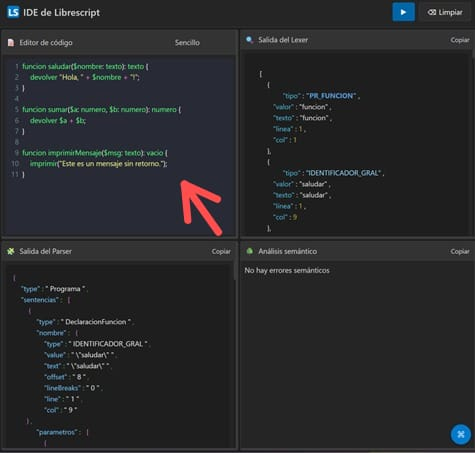Screen dimensions: 475x453
Task: Collapse the "sentencias" array in Parser output
Action: coord(69,300)
